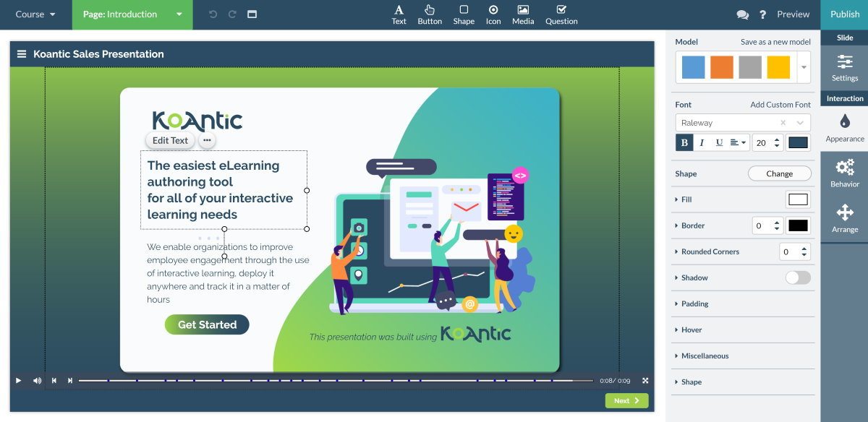This screenshot has width=868, height=422.
Task: Insert a Text element
Action: coord(399,14)
